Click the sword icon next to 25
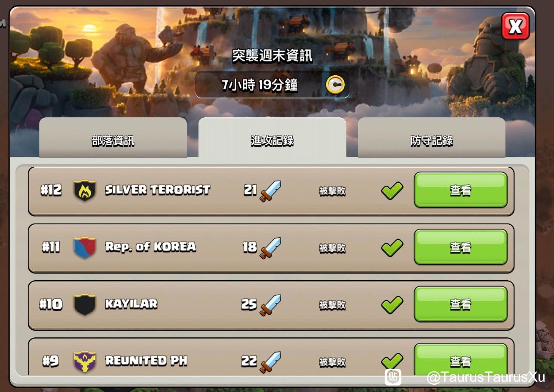Image resolution: width=554 pixels, height=392 pixels. (270, 305)
